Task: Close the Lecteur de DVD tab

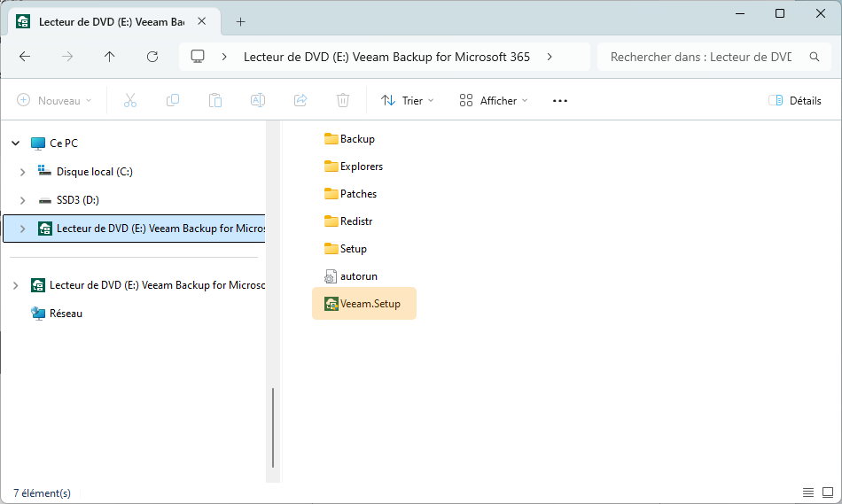Action: pos(202,21)
